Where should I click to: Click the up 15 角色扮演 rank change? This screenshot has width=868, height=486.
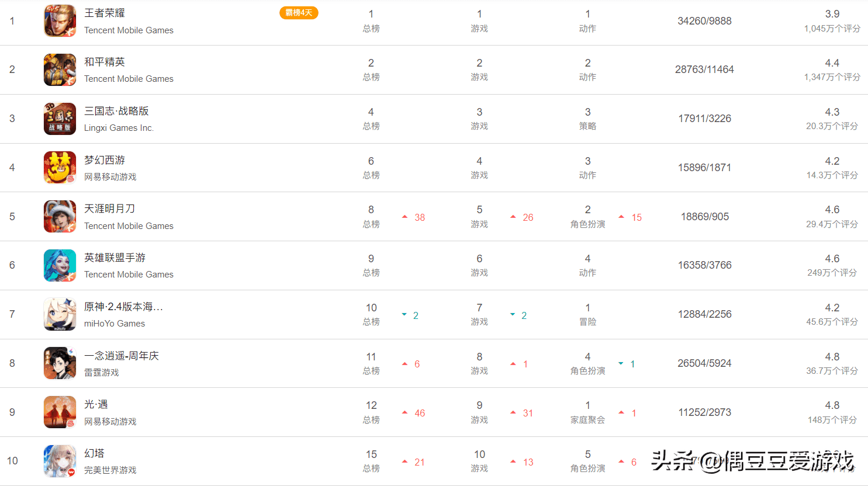coord(630,217)
